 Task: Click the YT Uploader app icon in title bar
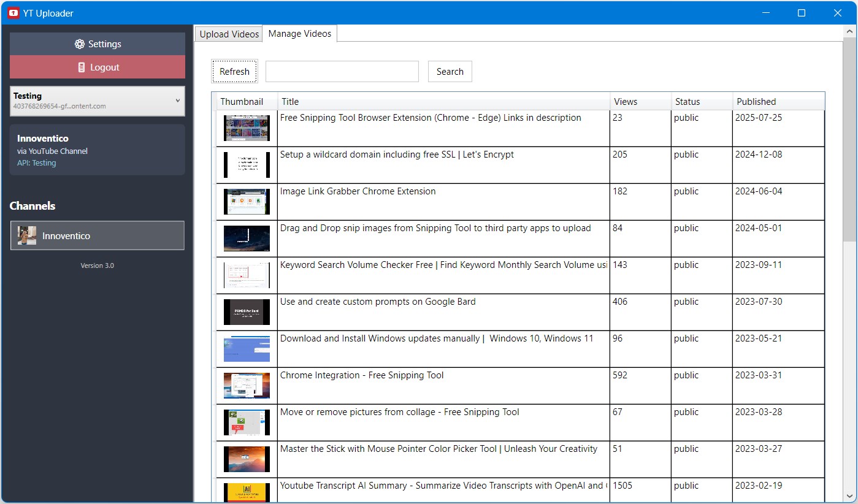click(13, 13)
